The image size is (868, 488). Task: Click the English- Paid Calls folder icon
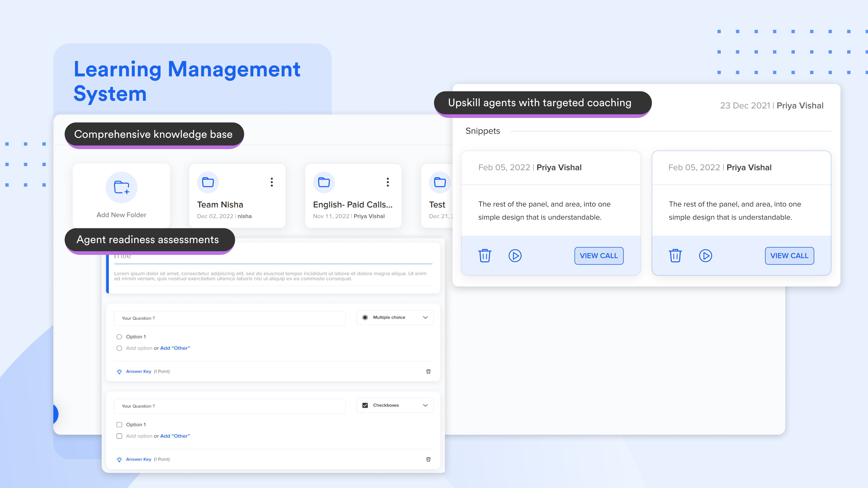(x=324, y=182)
